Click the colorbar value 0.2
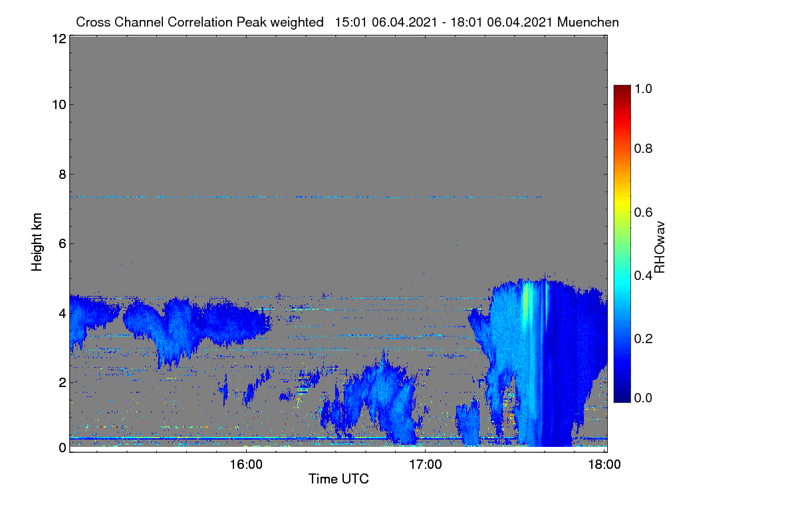The image size is (798, 532). 644,338
